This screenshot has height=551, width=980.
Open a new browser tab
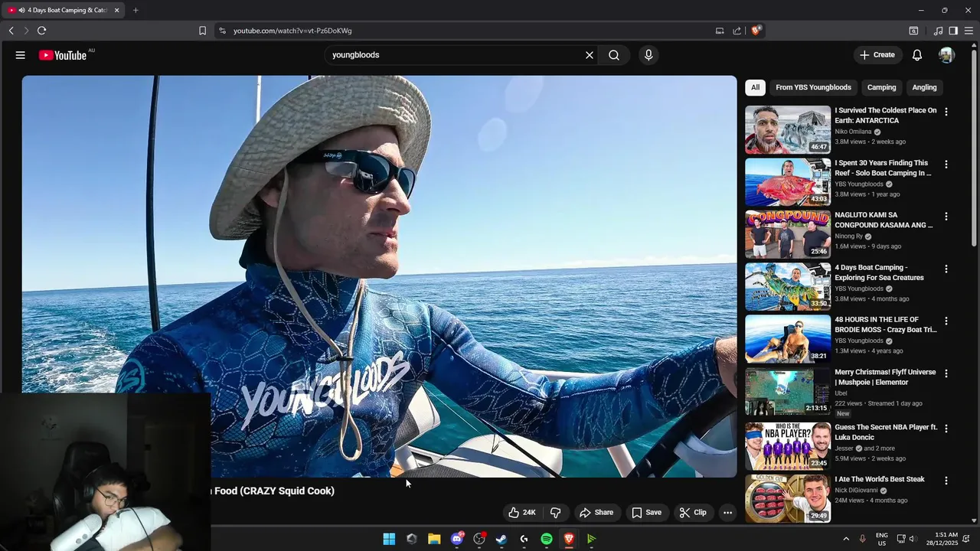[x=136, y=10]
